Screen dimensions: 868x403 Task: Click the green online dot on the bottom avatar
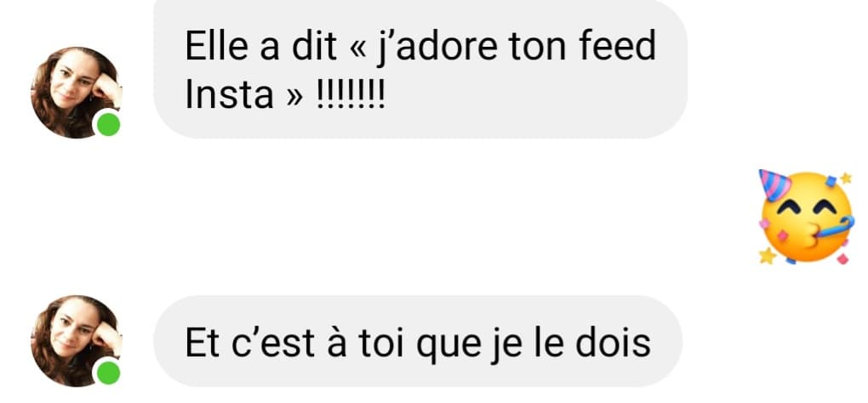109,373
